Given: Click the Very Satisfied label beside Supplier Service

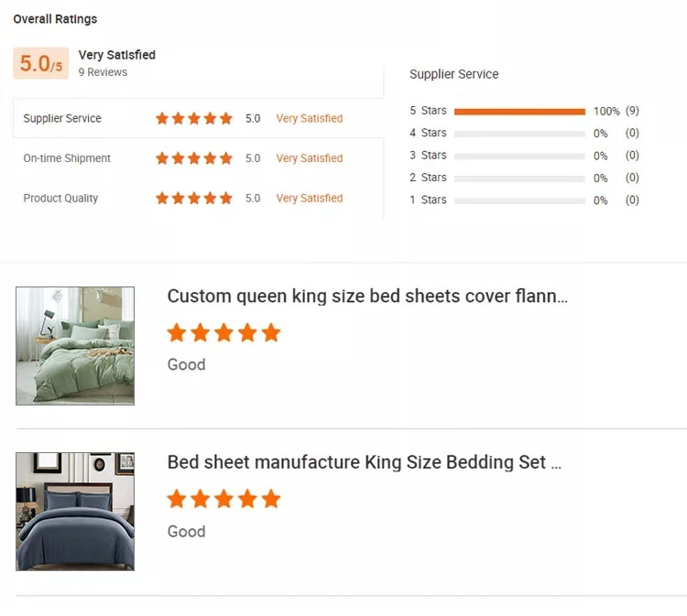Looking at the screenshot, I should coord(310,118).
